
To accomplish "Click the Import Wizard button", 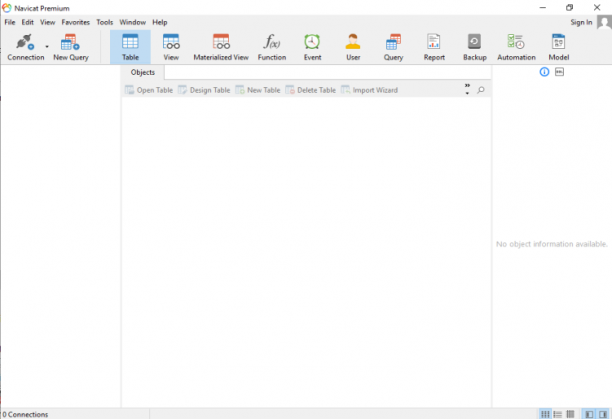I will 369,90.
